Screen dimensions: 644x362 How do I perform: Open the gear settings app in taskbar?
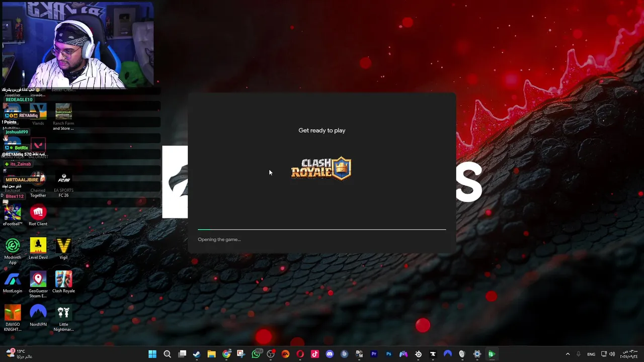[477, 354]
